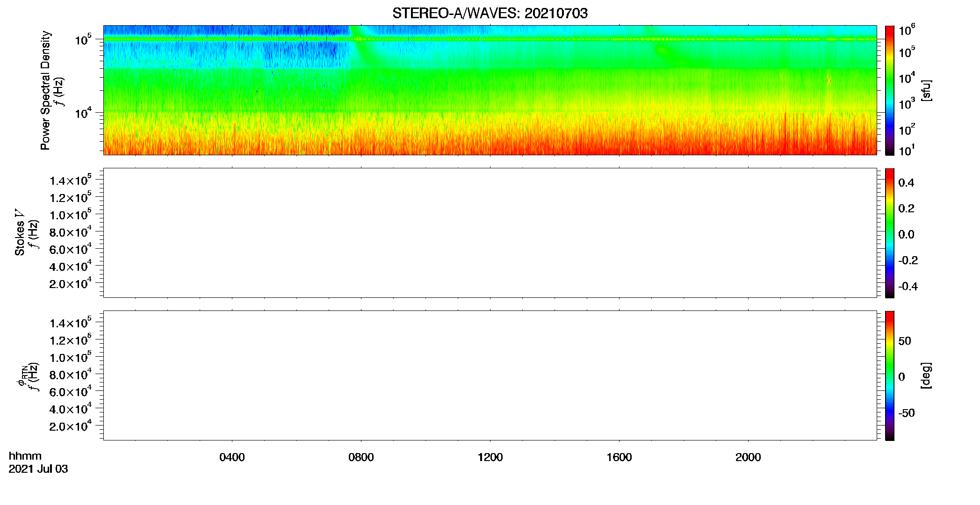Click the 0.4 tick on Stokes V colorbar
The image size is (980, 505).
[906, 183]
